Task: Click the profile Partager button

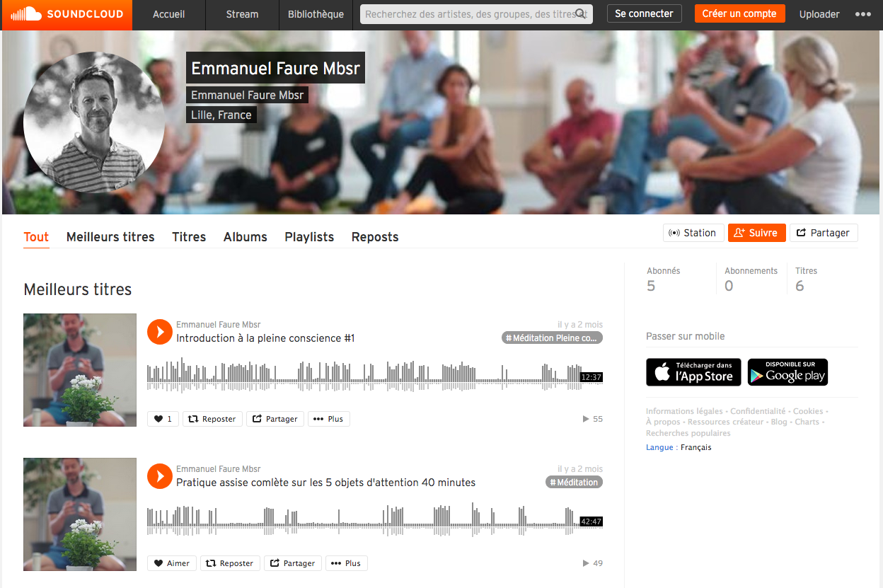Action: pos(824,233)
